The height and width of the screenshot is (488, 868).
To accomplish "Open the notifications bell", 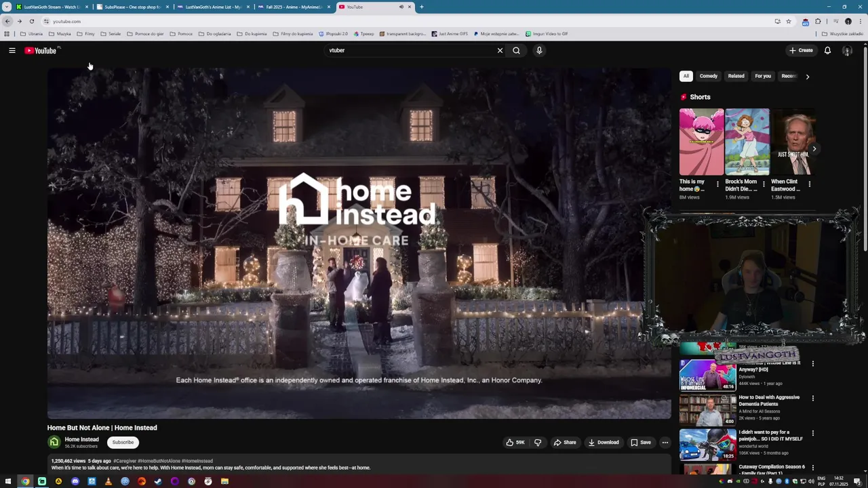I will (827, 50).
